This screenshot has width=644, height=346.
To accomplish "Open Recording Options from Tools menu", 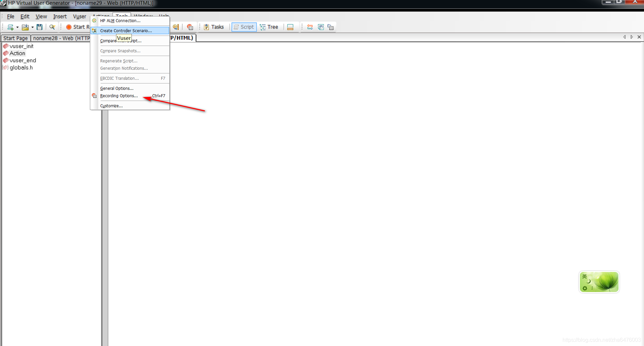I will coord(130,96).
